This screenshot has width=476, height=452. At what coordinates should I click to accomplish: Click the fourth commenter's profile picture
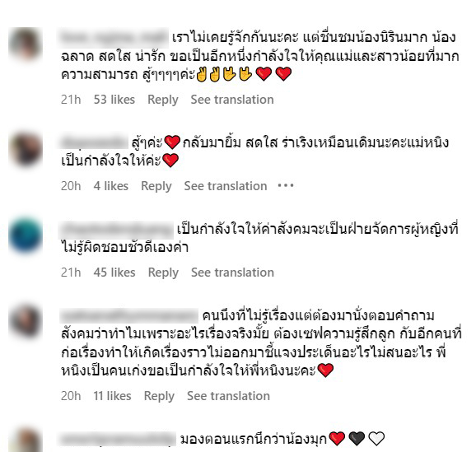[x=26, y=322]
